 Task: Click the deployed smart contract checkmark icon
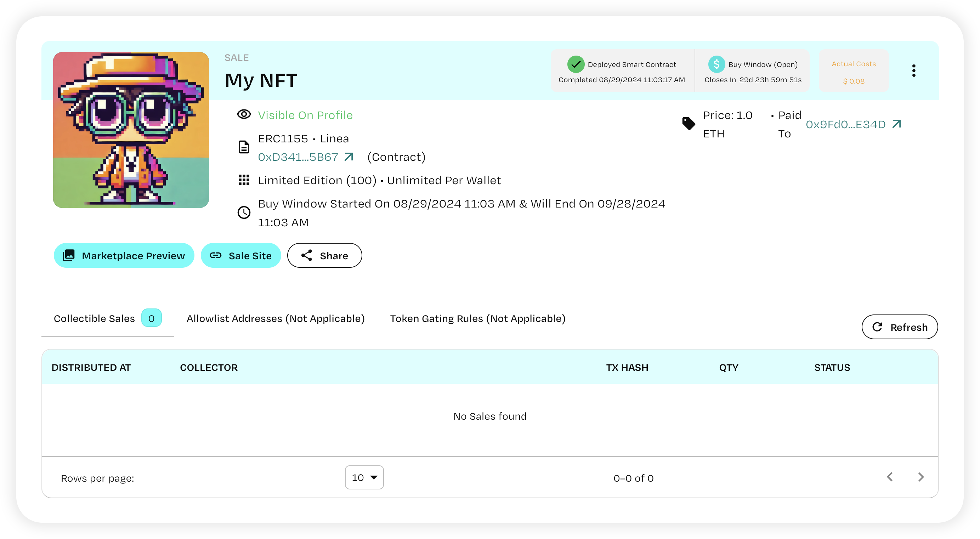pos(575,64)
